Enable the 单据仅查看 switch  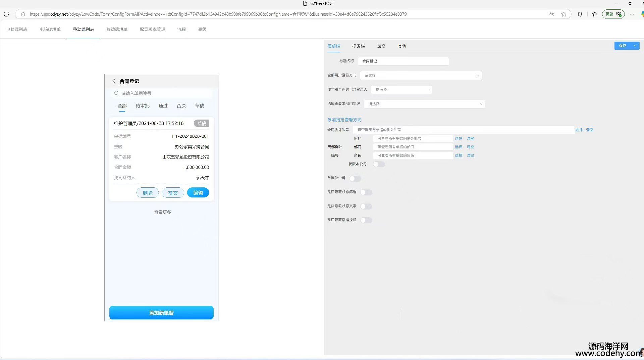coord(355,178)
